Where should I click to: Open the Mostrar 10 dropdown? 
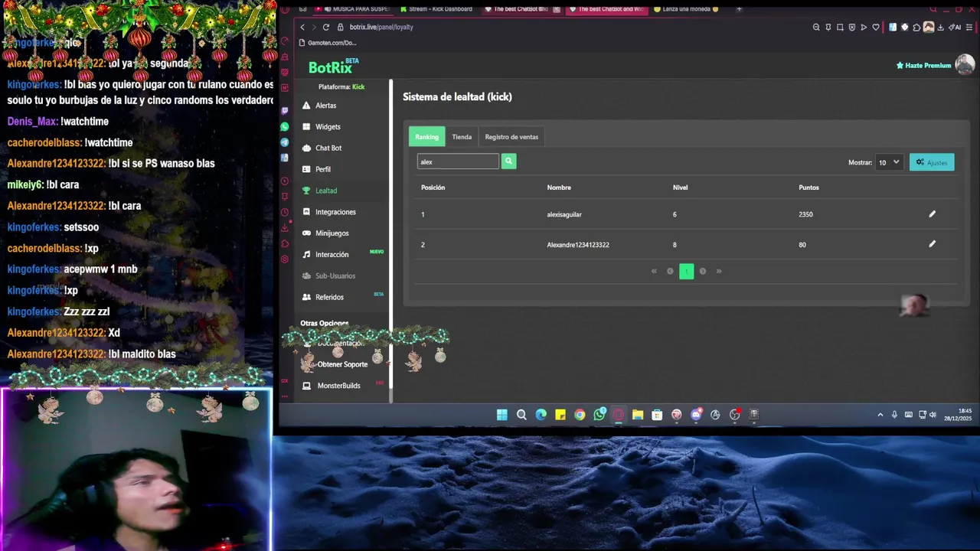pos(889,162)
